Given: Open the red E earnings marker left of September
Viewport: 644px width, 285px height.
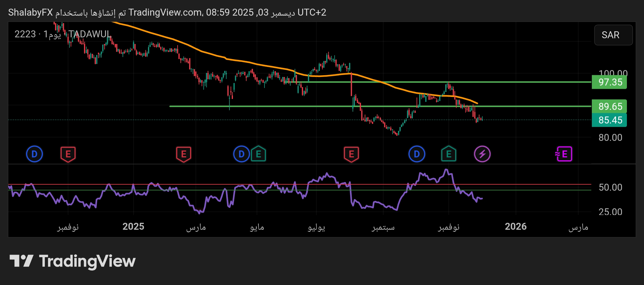Looking at the screenshot, I should [x=351, y=154].
